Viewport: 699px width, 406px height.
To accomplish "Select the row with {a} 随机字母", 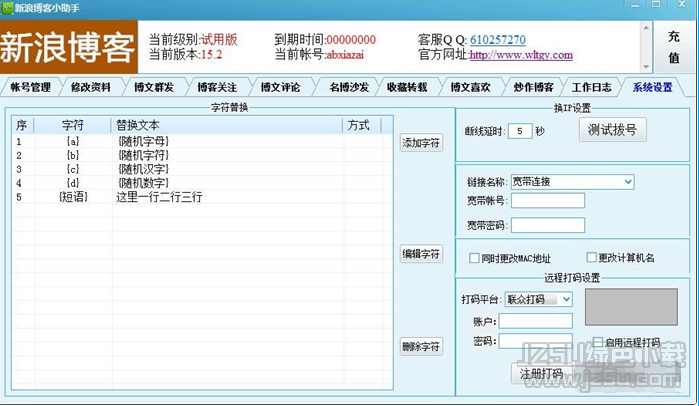I will (x=202, y=141).
